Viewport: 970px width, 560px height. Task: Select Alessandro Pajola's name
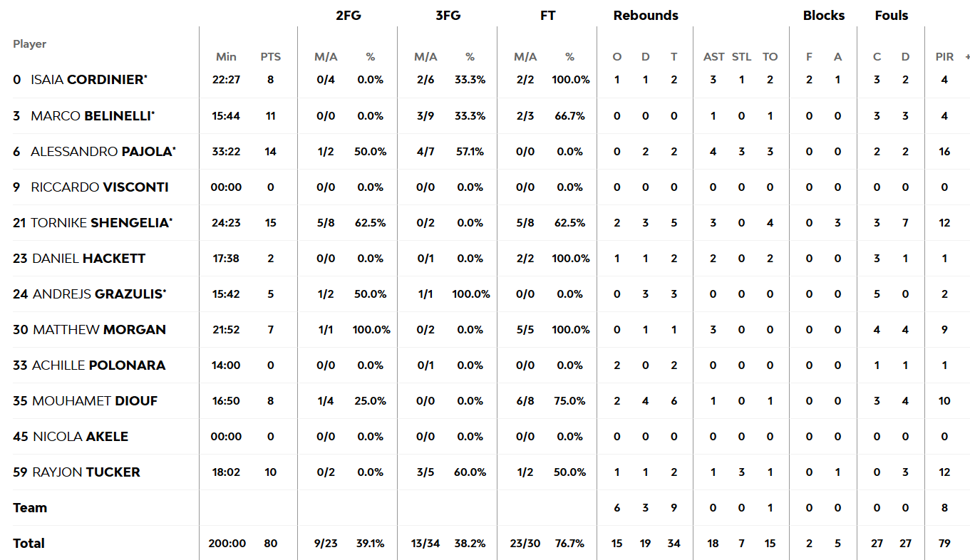coord(102,151)
